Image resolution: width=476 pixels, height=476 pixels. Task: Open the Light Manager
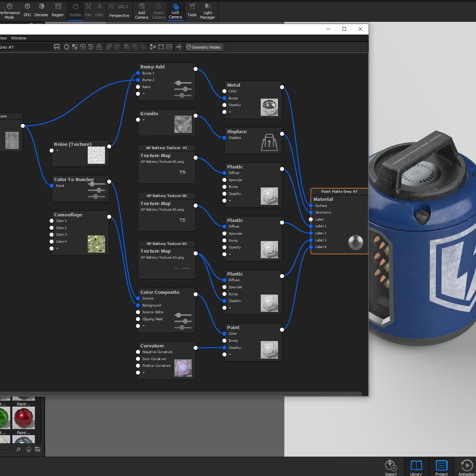(208, 11)
